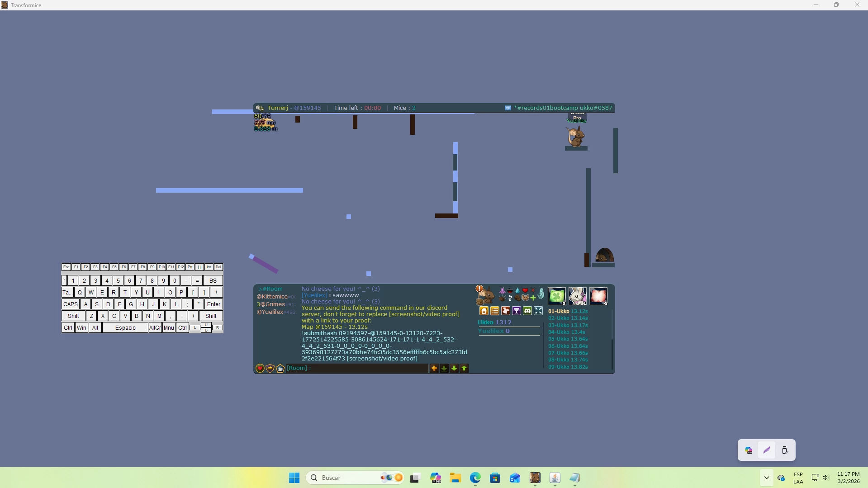868x488 pixels.
Task: Focus the Room chat input field
Action: point(357,368)
